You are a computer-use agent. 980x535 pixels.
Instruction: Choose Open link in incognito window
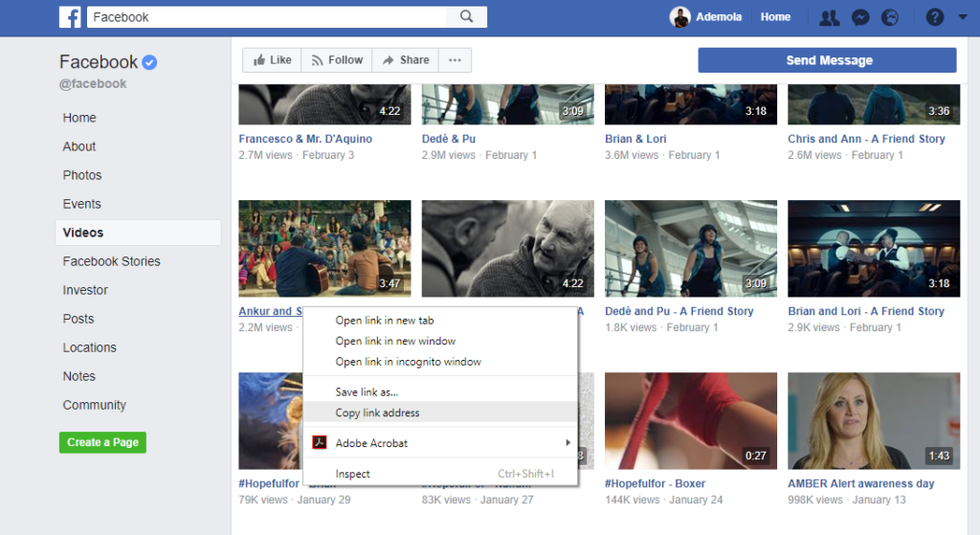tap(440, 361)
